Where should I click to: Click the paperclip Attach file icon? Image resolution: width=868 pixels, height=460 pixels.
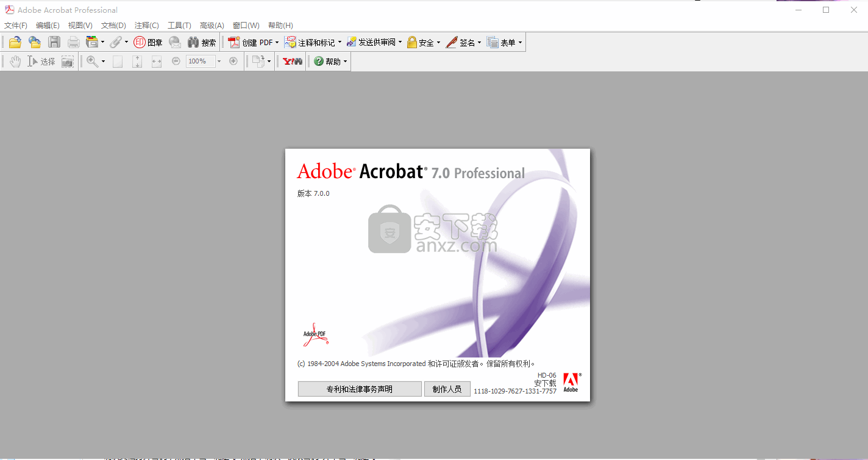pos(116,42)
